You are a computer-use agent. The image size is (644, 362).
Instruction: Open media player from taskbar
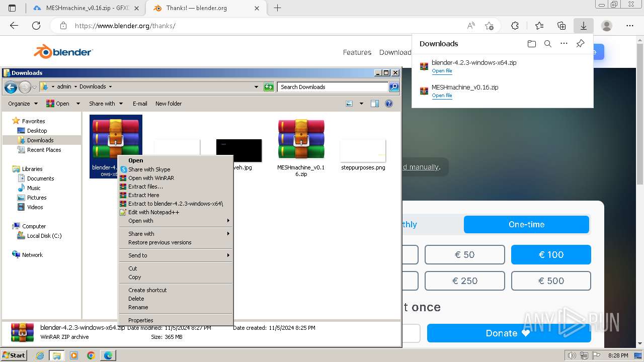[74, 355]
